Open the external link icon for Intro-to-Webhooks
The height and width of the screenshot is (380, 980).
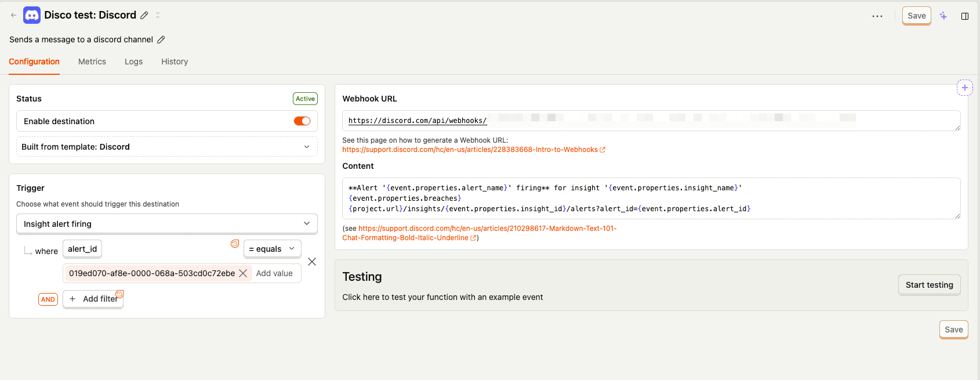point(602,150)
